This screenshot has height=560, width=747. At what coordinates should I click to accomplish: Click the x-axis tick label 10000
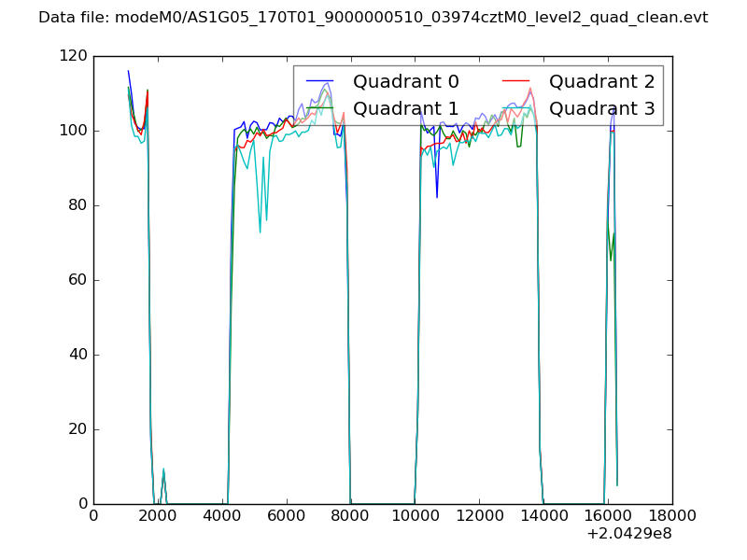click(415, 516)
